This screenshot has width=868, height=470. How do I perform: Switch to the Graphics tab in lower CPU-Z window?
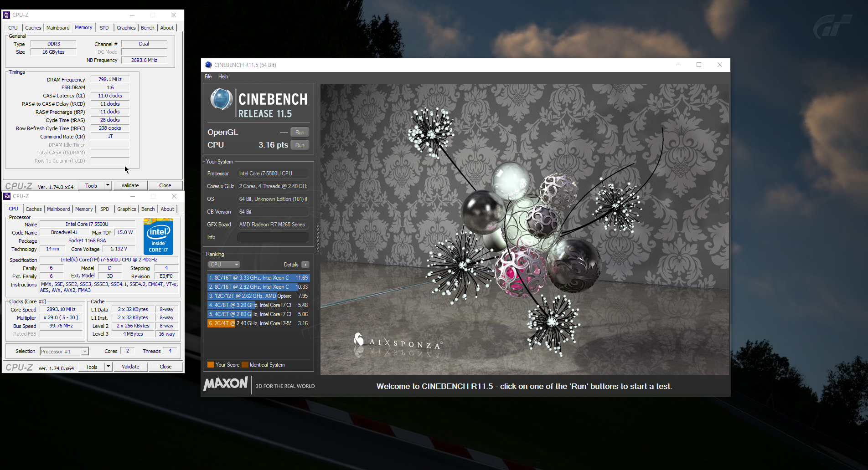click(x=127, y=209)
